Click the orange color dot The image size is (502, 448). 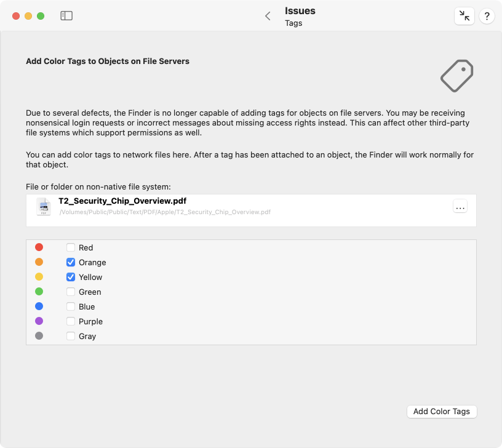[39, 262]
